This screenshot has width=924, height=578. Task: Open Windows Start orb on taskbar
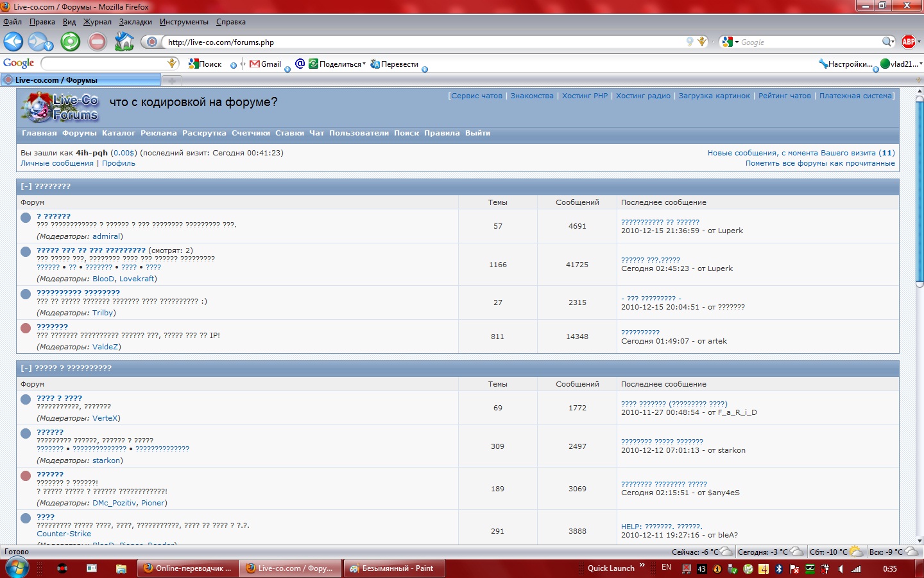[16, 568]
